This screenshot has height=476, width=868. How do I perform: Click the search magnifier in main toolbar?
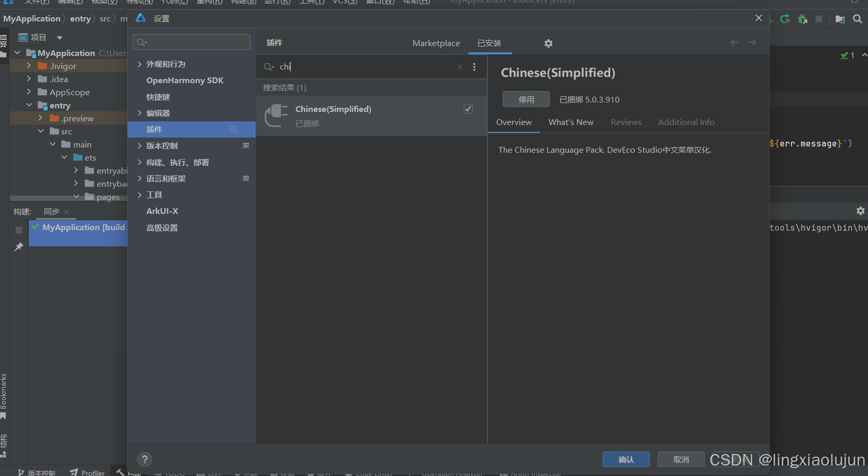point(857,19)
